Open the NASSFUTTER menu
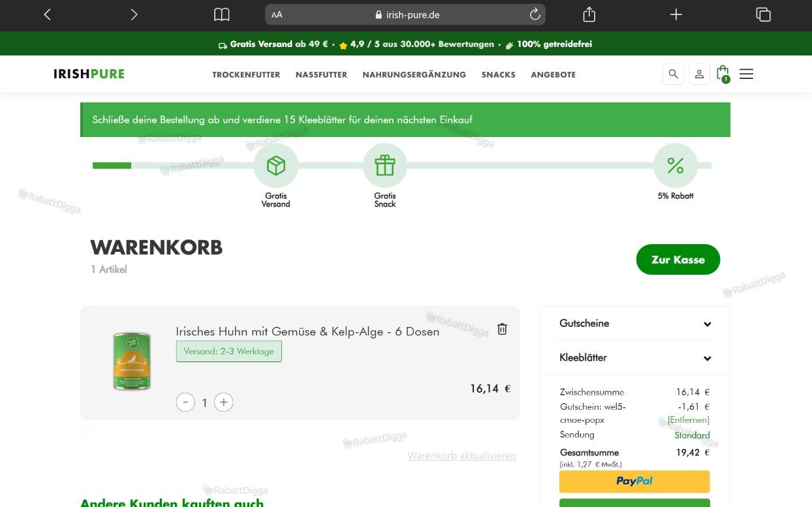 [x=321, y=74]
